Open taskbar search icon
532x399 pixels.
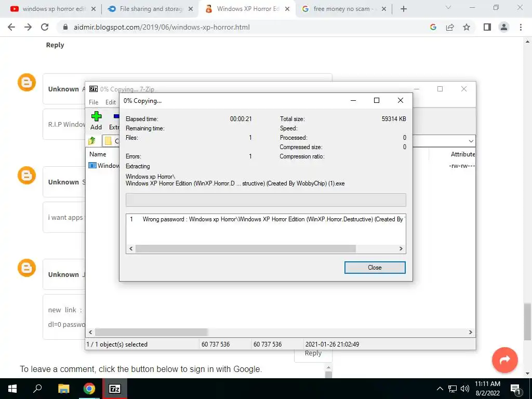click(37, 389)
